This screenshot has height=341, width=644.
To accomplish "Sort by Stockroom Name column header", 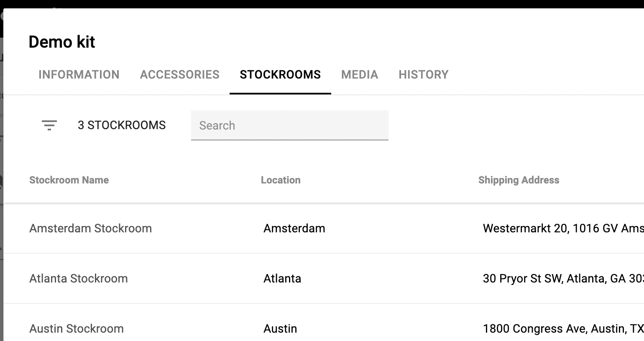I will [69, 180].
